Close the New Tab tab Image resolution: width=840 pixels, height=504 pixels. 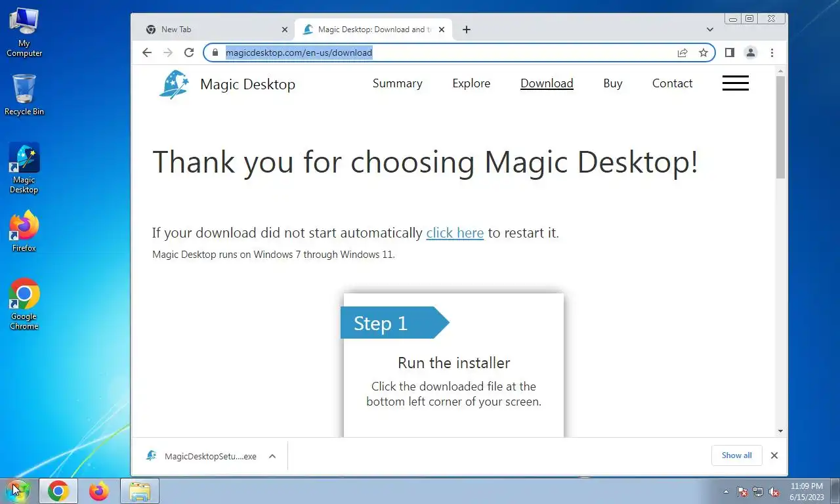pyautogui.click(x=285, y=30)
